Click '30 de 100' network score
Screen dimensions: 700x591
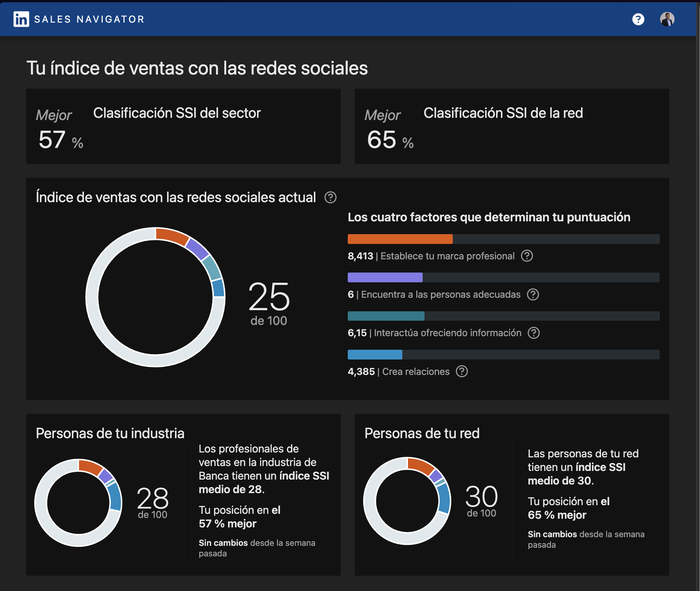coord(481,501)
